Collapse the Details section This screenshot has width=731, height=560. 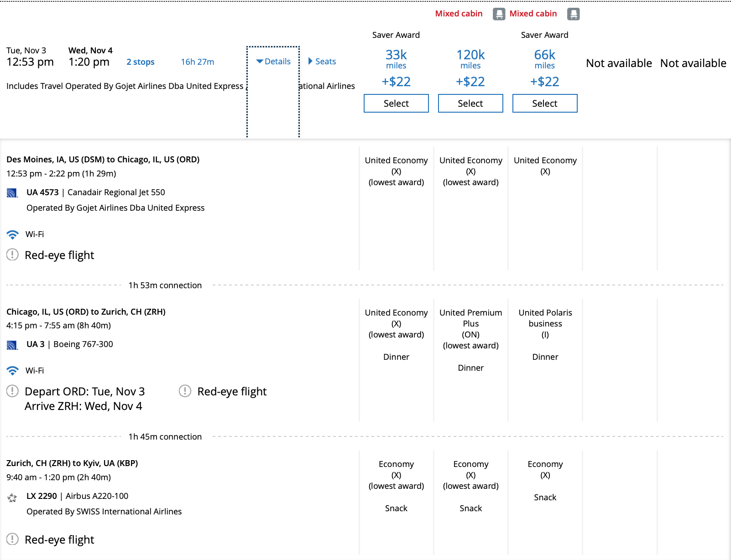coord(273,61)
